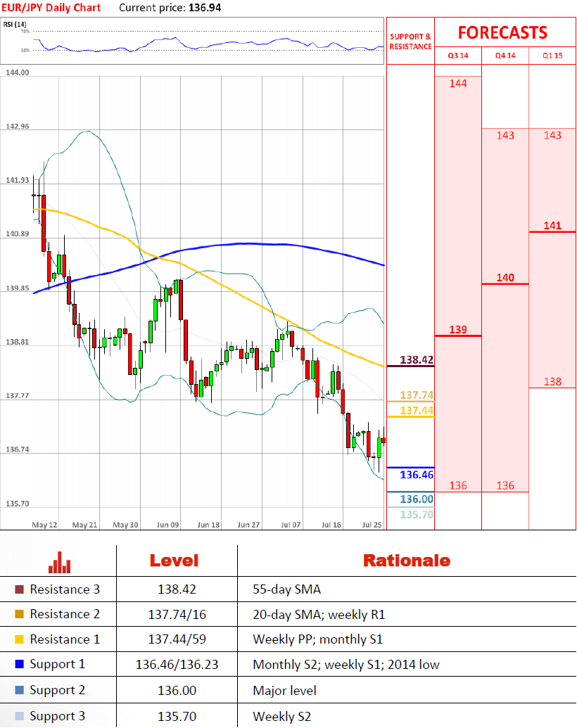Click the Rationale column header
This screenshot has height=728, width=577.
point(407,561)
